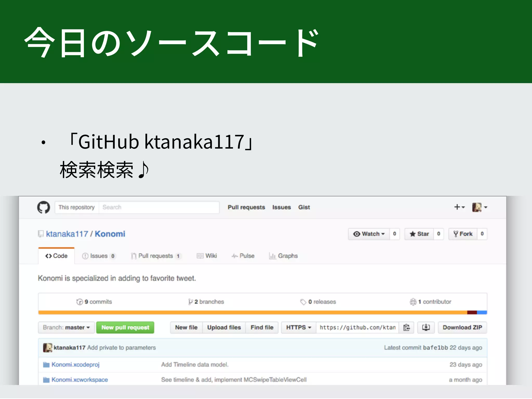Click the orange language stats bar
Viewport: 532px width, 399px height.
point(252,312)
